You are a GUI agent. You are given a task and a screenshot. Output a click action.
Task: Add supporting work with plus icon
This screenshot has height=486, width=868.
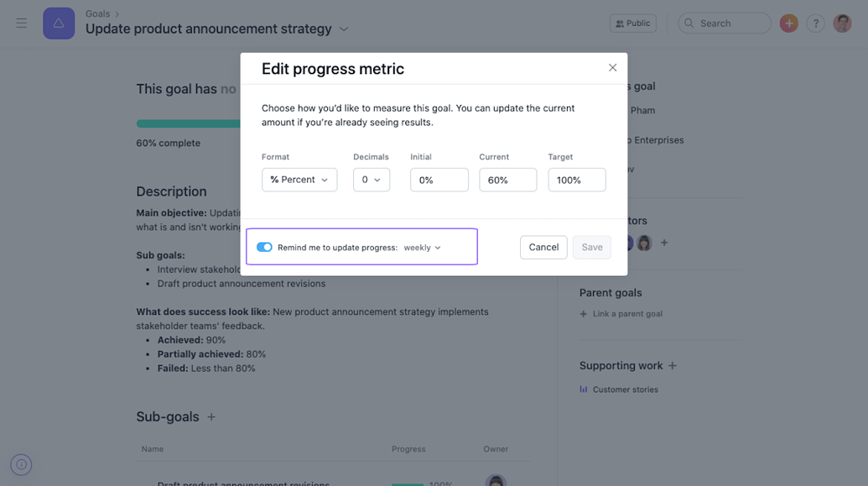click(673, 366)
